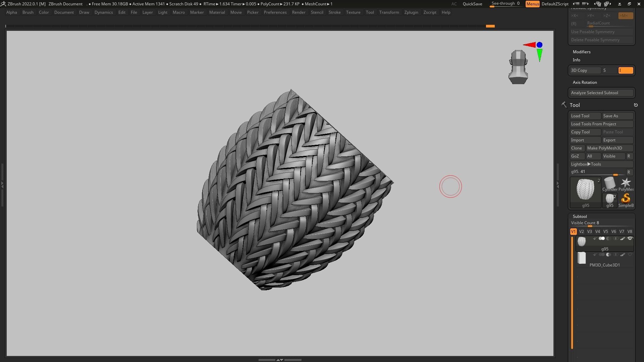
Task: Pick the Cylinder tool thumbnail
Action: click(x=609, y=183)
